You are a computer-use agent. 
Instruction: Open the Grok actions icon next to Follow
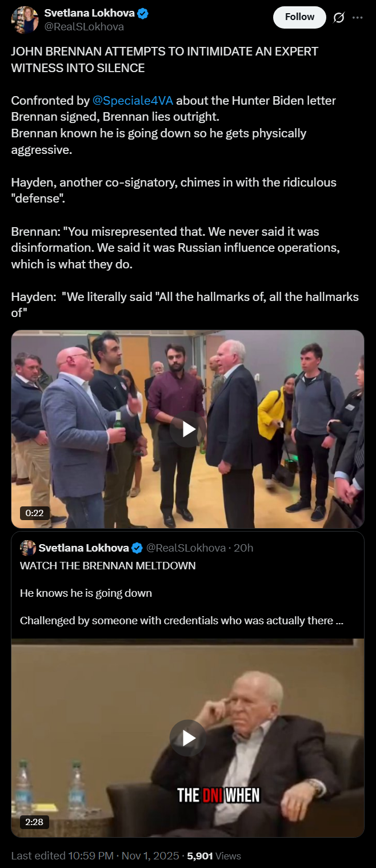tap(339, 18)
